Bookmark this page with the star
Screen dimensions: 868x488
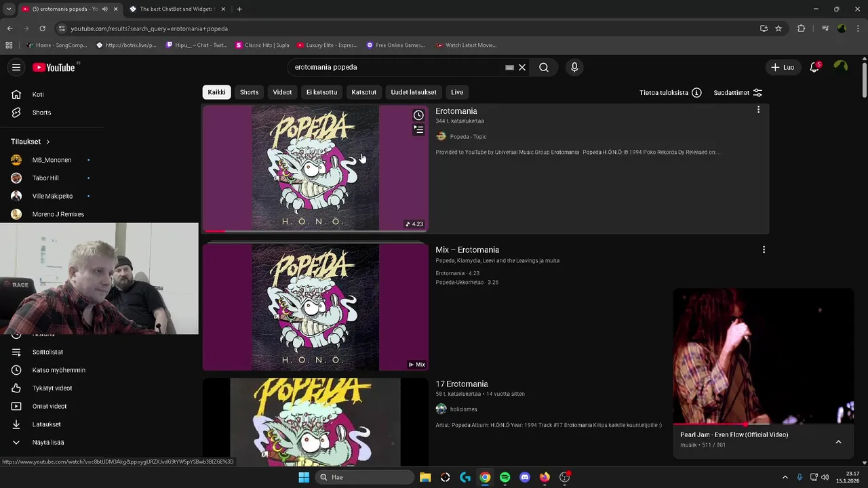click(x=778, y=28)
